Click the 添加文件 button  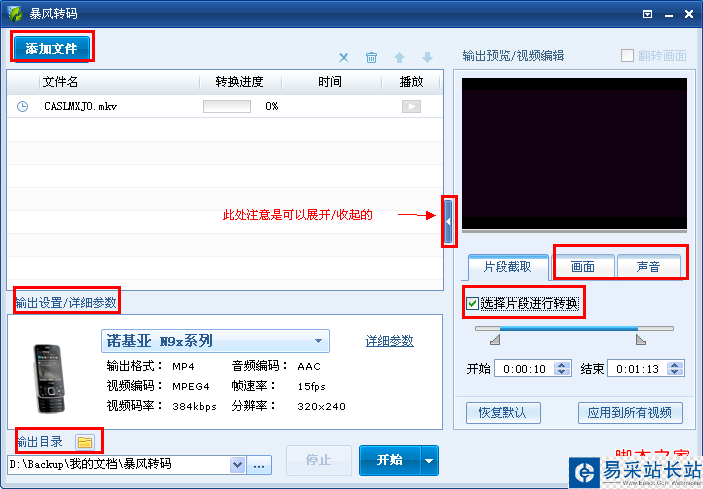[52, 48]
